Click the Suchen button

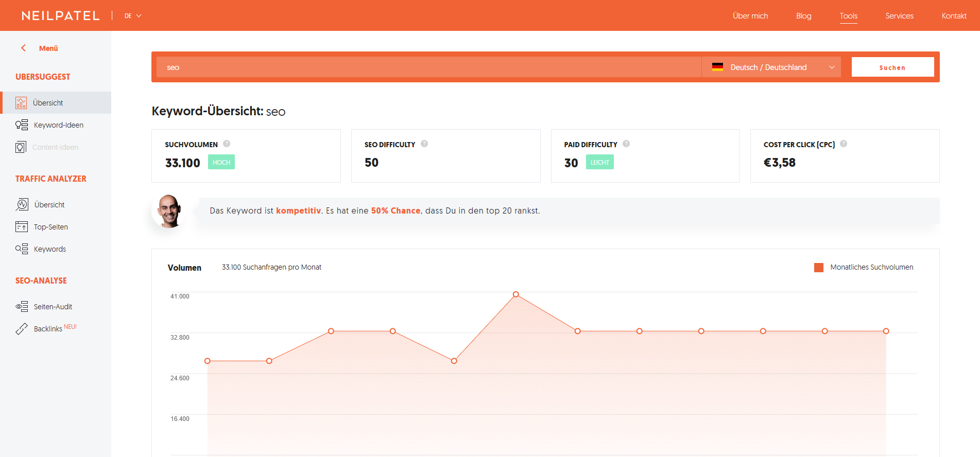pyautogui.click(x=892, y=67)
